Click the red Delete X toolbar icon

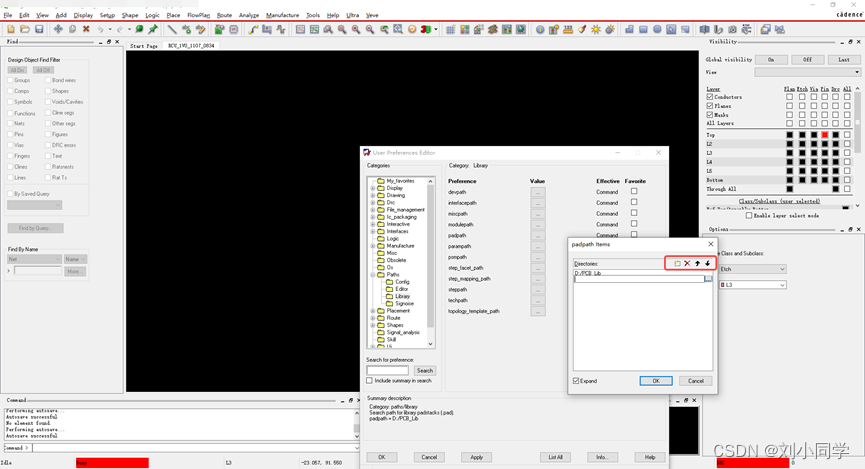(86, 30)
